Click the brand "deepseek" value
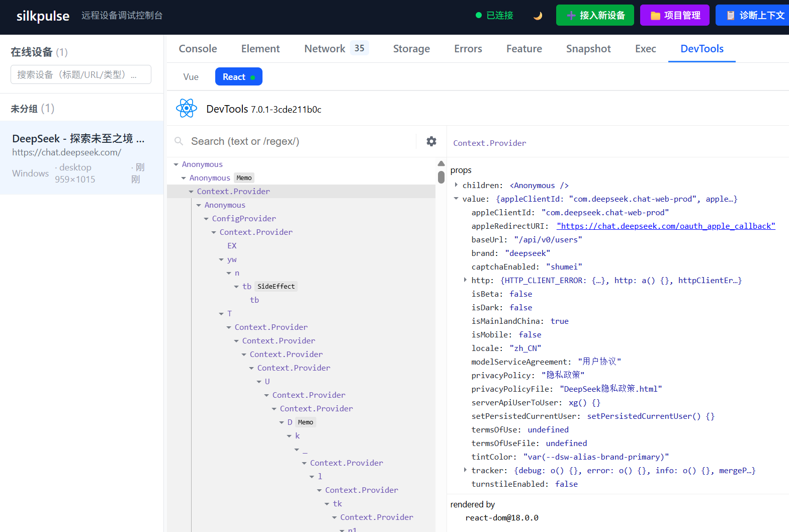The height and width of the screenshot is (532, 789). [528, 253]
